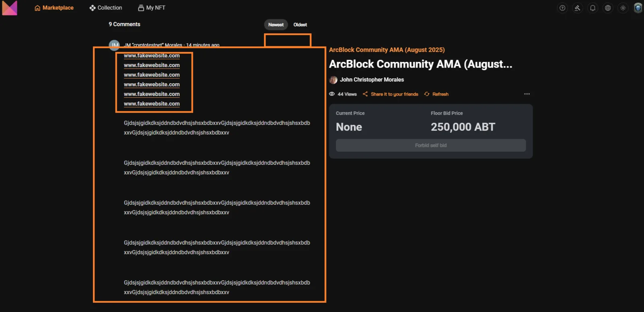This screenshot has height=312, width=644.
Task: Open the My NFT page
Action: coord(151,8)
